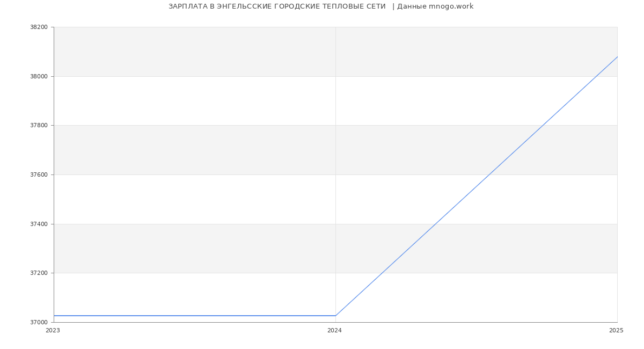
Task: Click the 'Данные mnogo.work' source text
Action: click(x=435, y=6)
